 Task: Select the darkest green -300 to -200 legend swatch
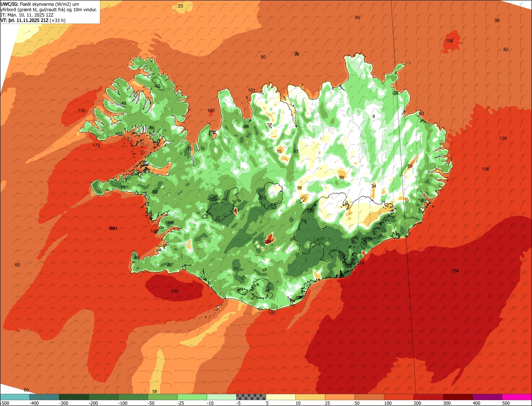(x=74, y=397)
